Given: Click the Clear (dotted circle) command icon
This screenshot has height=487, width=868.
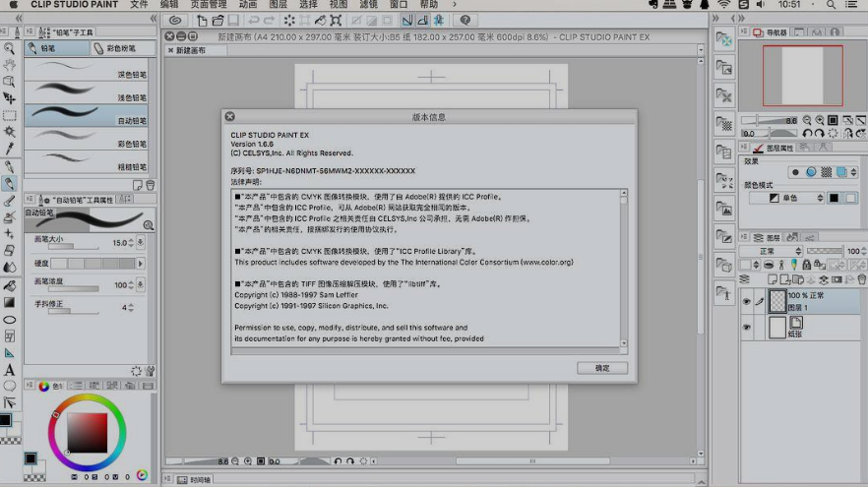Looking at the screenshot, I should coord(289,21).
